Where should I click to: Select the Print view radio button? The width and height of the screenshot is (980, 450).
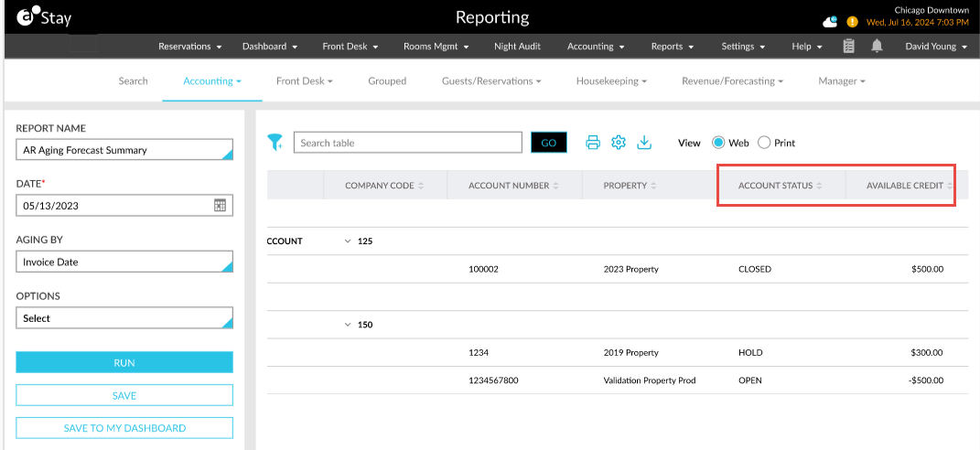tap(764, 143)
